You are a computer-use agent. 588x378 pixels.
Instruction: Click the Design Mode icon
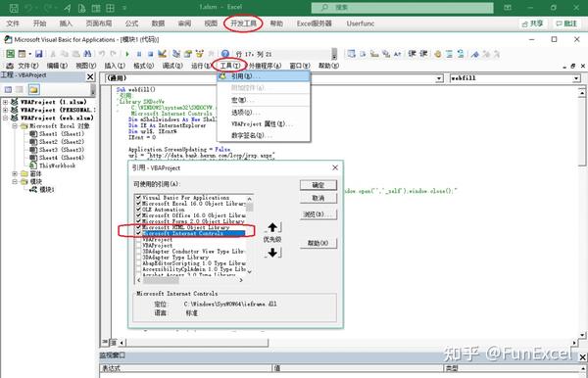pyautogui.click(x=163, y=54)
